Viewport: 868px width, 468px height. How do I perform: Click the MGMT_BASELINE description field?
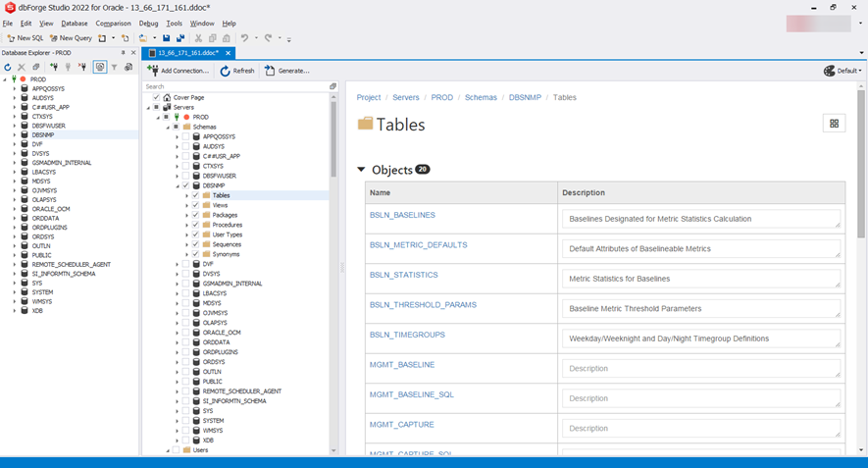pyautogui.click(x=700, y=368)
